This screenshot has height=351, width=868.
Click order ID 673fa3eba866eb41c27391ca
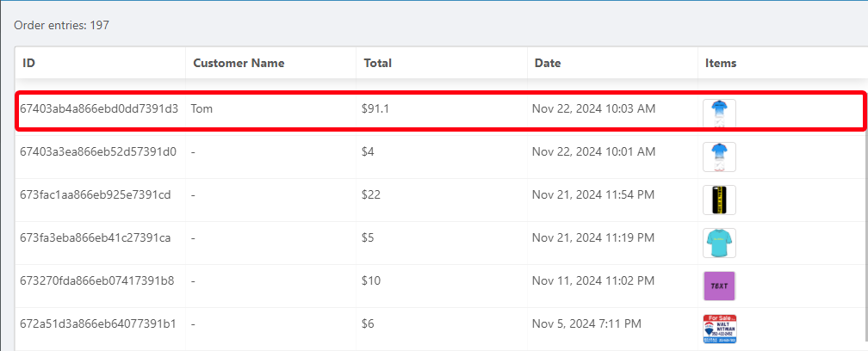coord(96,237)
